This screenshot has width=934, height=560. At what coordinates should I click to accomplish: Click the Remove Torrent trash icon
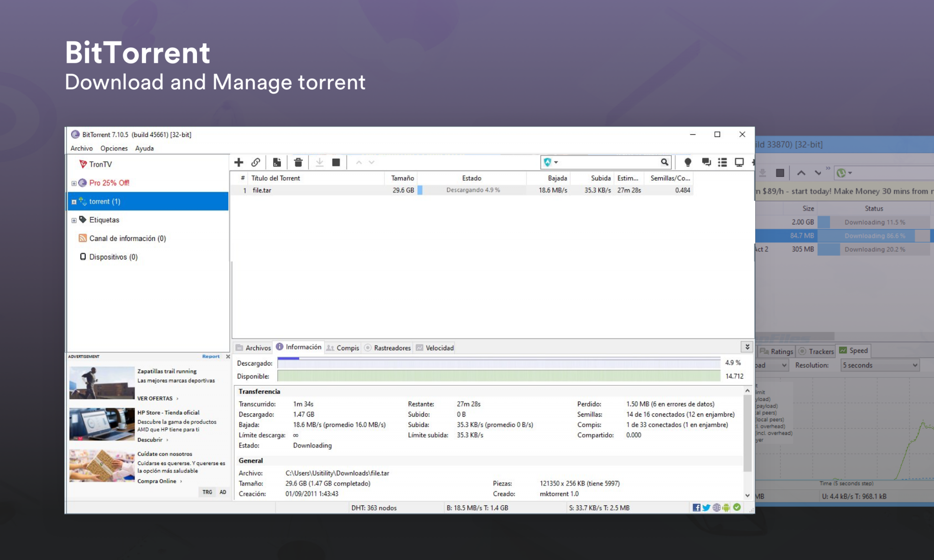(298, 162)
